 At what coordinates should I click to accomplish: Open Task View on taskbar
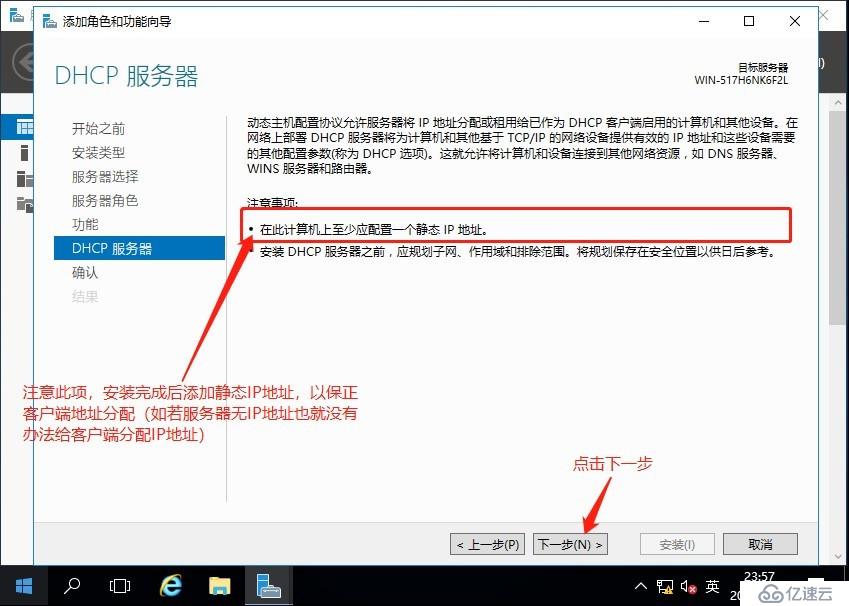(x=120, y=586)
